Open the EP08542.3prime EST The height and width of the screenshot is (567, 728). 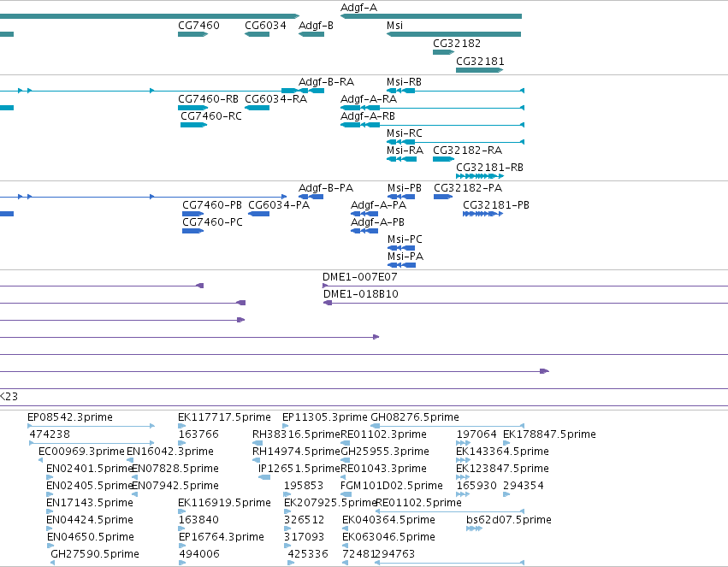[91, 426]
